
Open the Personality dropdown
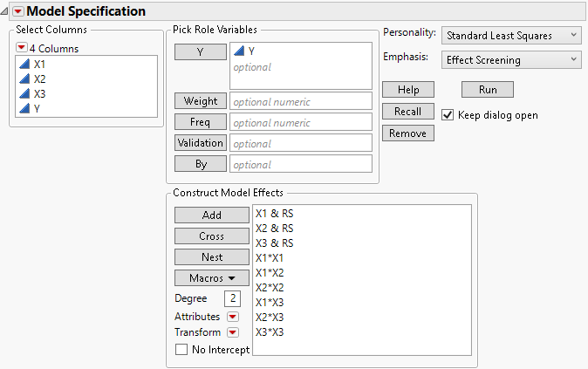511,35
